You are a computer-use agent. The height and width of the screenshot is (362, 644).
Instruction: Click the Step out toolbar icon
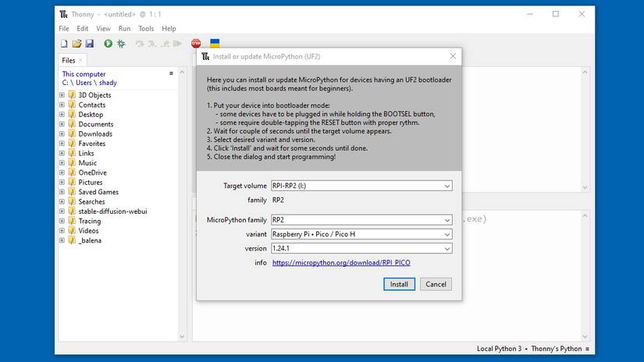165,43
